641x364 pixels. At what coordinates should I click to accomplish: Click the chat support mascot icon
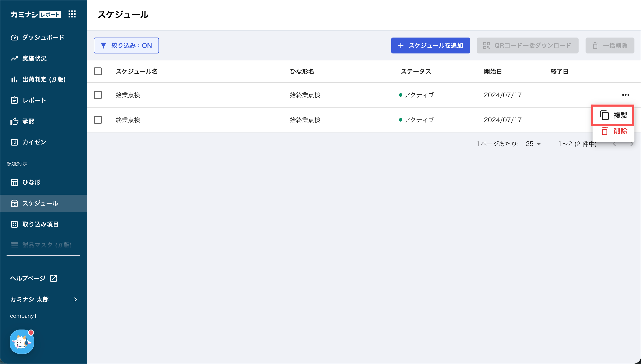pos(22,342)
